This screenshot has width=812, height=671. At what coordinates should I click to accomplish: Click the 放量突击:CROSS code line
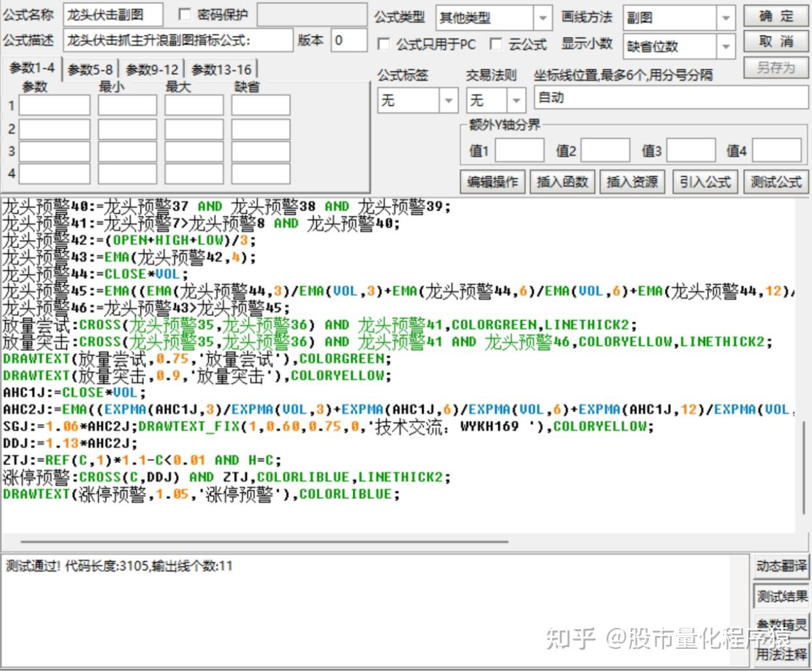pyautogui.click(x=387, y=342)
